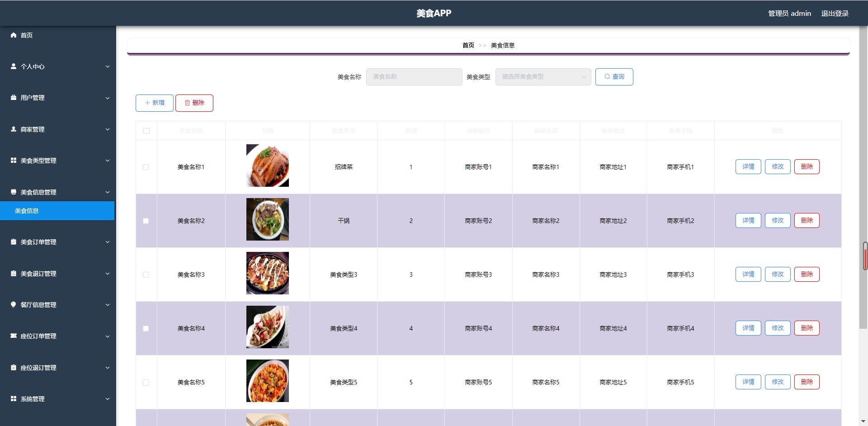Open the 请选择美食类型 dropdown

click(x=542, y=77)
